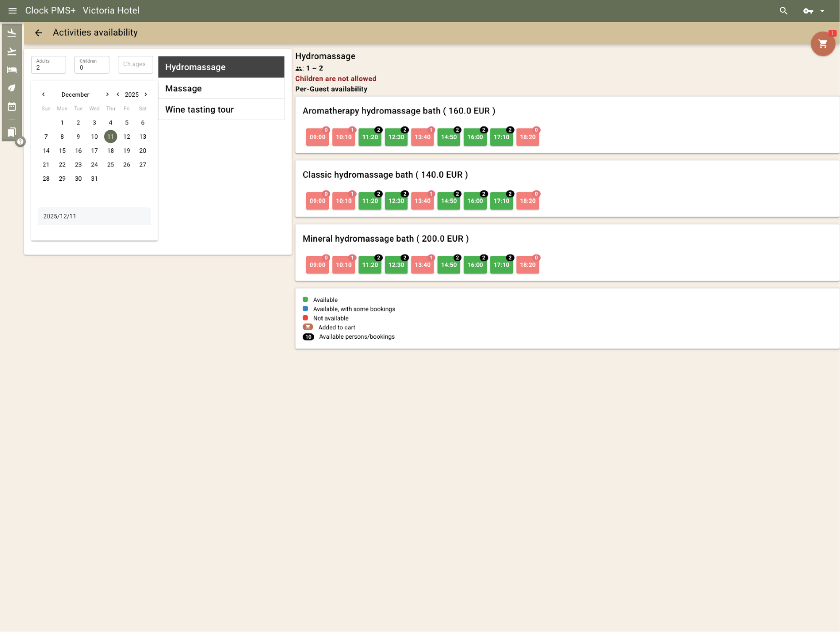The width and height of the screenshot is (840, 632).
Task: Click the search magnifier icon
Action: pyautogui.click(x=783, y=11)
